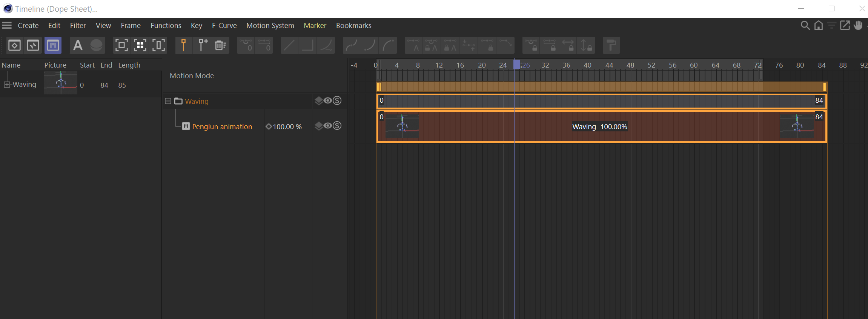Click the orange Create Marker icon
868x319 pixels.
[x=183, y=46]
